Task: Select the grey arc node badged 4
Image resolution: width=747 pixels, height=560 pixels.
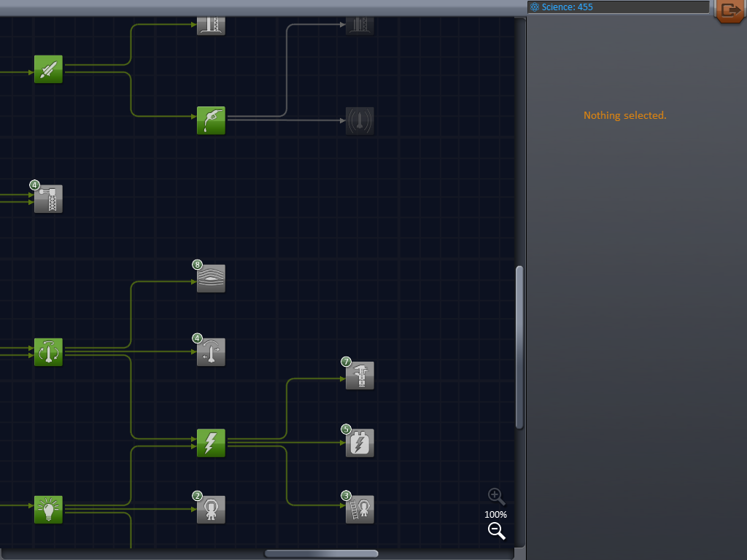Action: pos(211,352)
